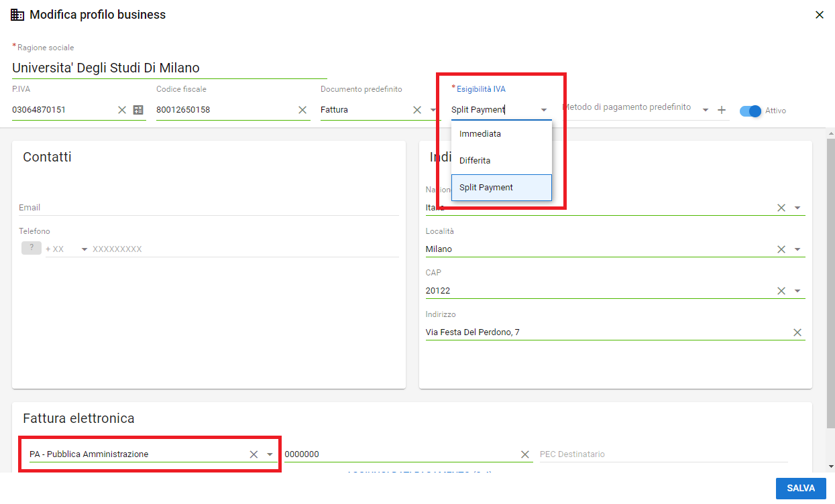Click the vertical scrollbar thumb
The height and width of the screenshot is (504, 835).
pyautogui.click(x=831, y=283)
